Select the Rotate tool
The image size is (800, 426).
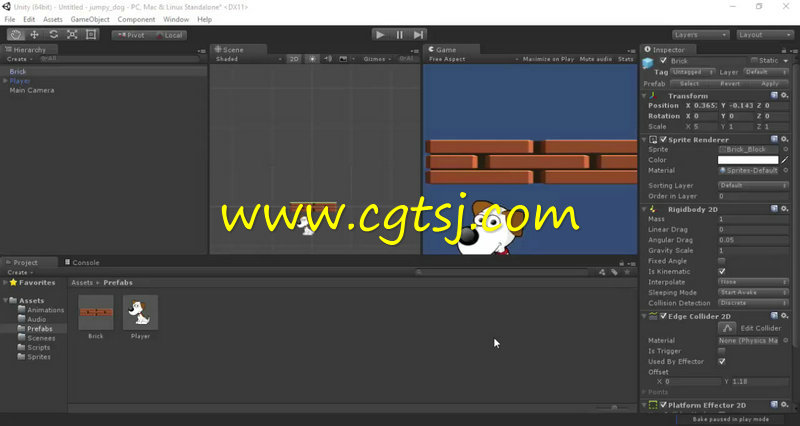coord(54,35)
